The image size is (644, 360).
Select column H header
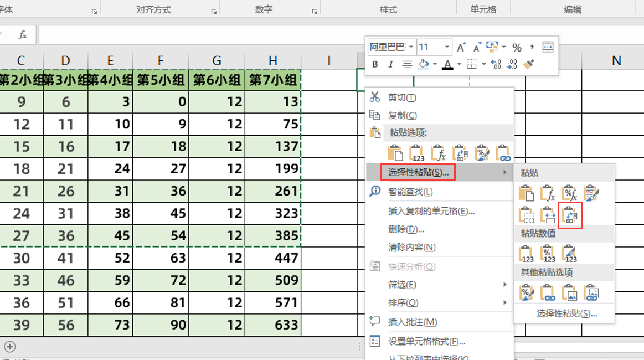[272, 61]
